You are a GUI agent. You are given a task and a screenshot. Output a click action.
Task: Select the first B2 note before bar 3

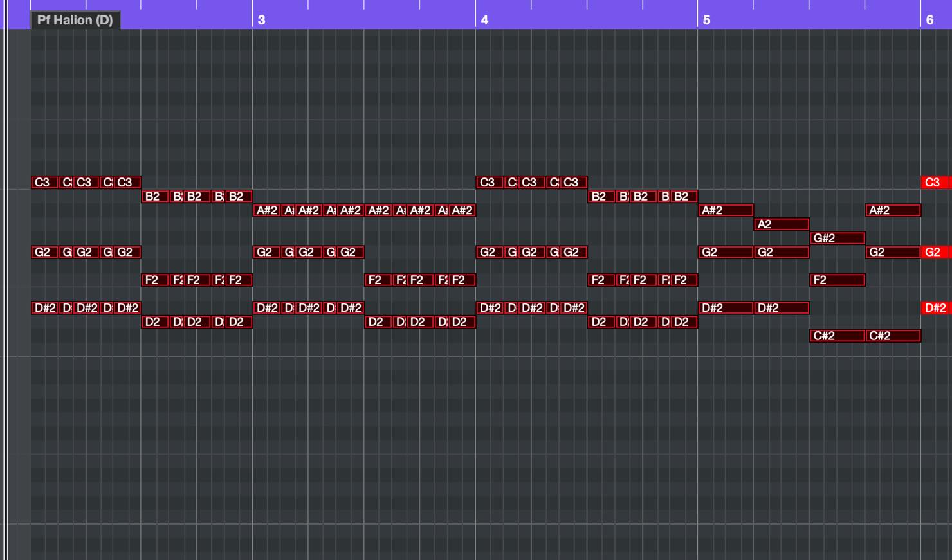click(x=155, y=197)
